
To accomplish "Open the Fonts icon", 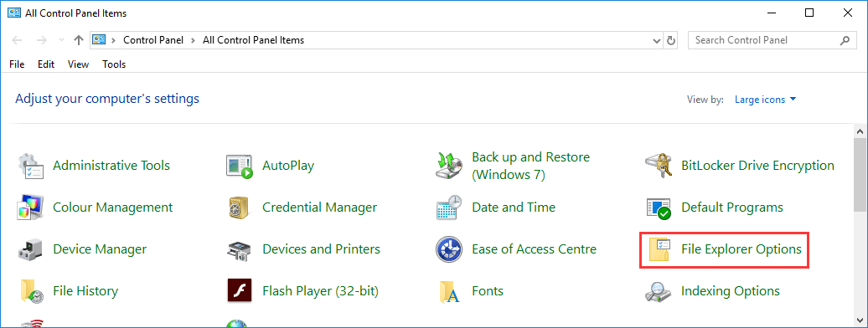I will tap(449, 291).
